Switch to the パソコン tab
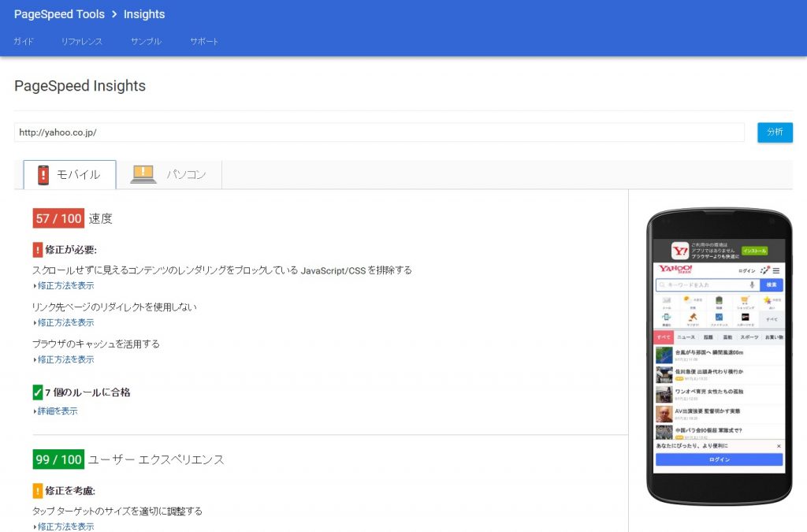The height and width of the screenshot is (532, 807). point(168,174)
